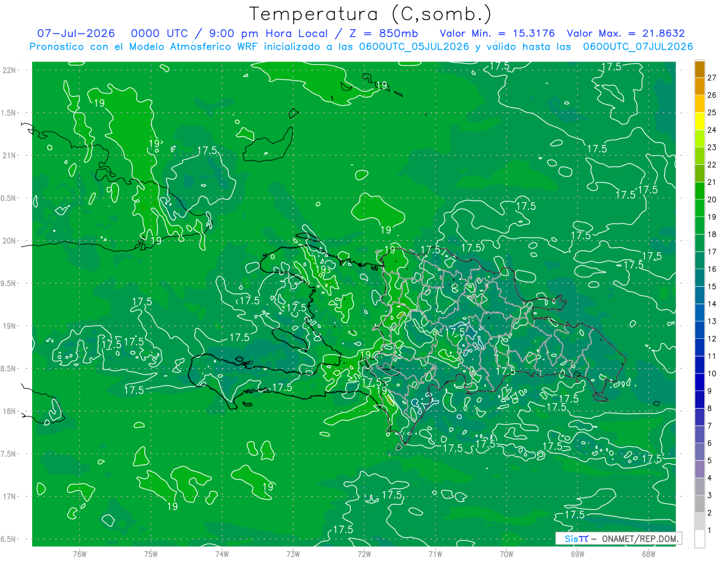Image resolution: width=728 pixels, height=562 pixels.
Task: Click the '75W' longitude axis label
Action: coord(150,554)
